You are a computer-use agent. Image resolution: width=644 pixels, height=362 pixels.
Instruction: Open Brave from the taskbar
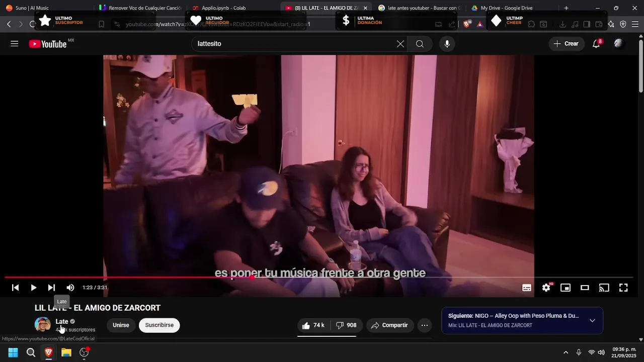48,352
